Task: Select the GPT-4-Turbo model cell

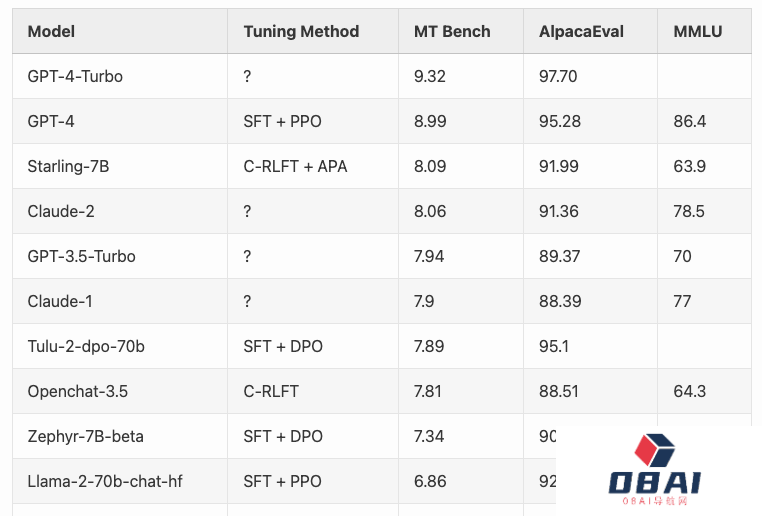Action: point(75,76)
